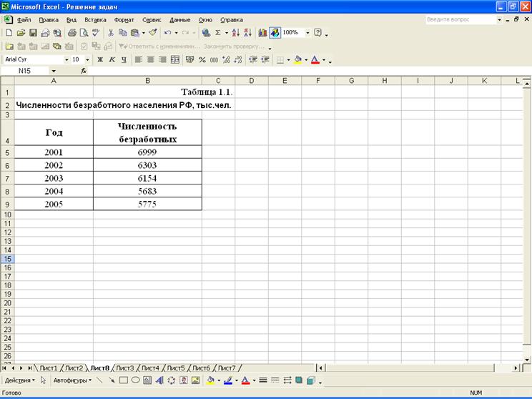This screenshot has width=532, height=399.
Task: Click the AutoSum sigma button
Action: [x=218, y=33]
